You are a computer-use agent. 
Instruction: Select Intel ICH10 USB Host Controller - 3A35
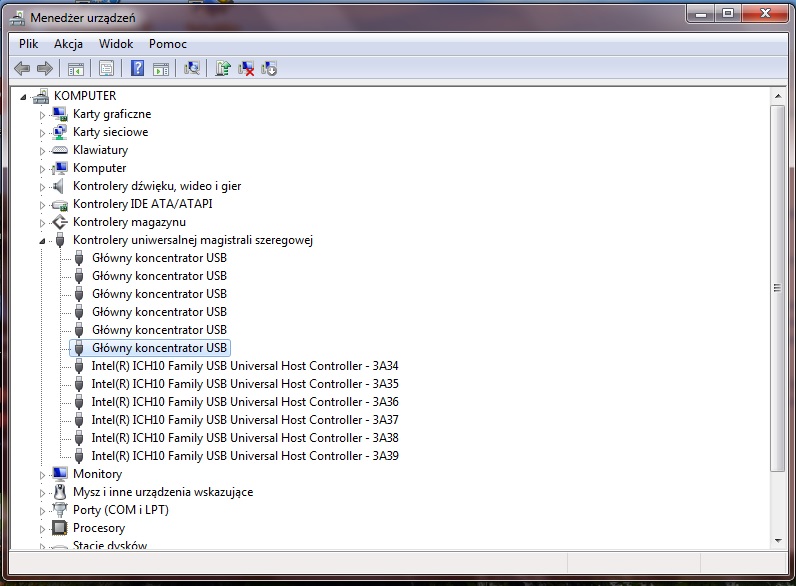(x=245, y=384)
